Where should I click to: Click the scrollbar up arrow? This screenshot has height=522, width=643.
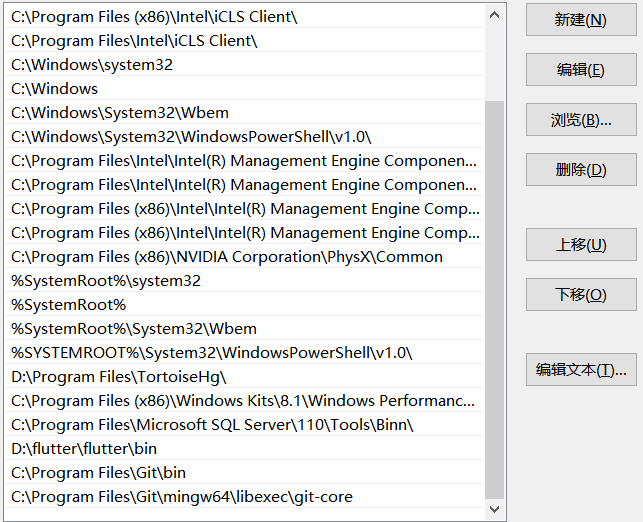click(495, 16)
